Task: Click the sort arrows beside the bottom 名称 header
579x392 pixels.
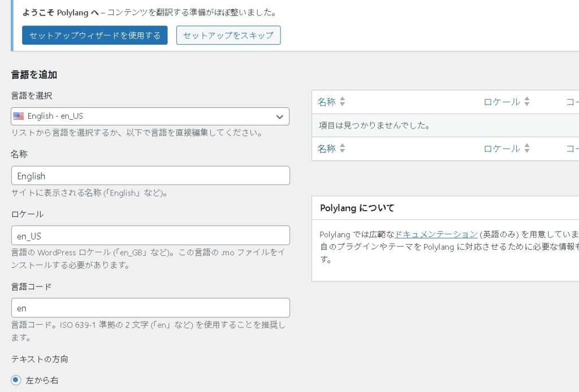Action: click(342, 149)
